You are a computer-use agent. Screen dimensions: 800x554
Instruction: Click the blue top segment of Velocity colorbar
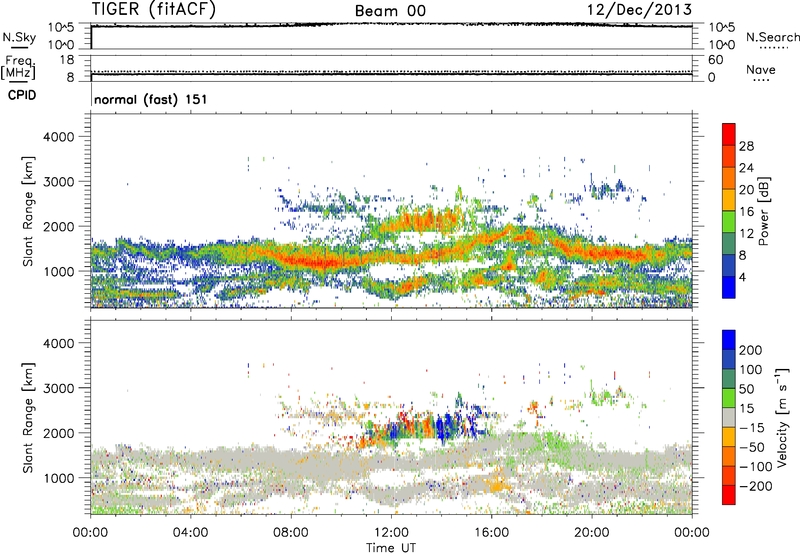pos(729,340)
